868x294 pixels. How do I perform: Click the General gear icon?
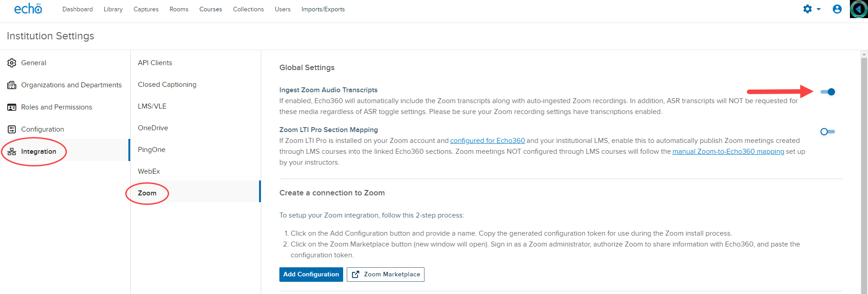pos(12,63)
